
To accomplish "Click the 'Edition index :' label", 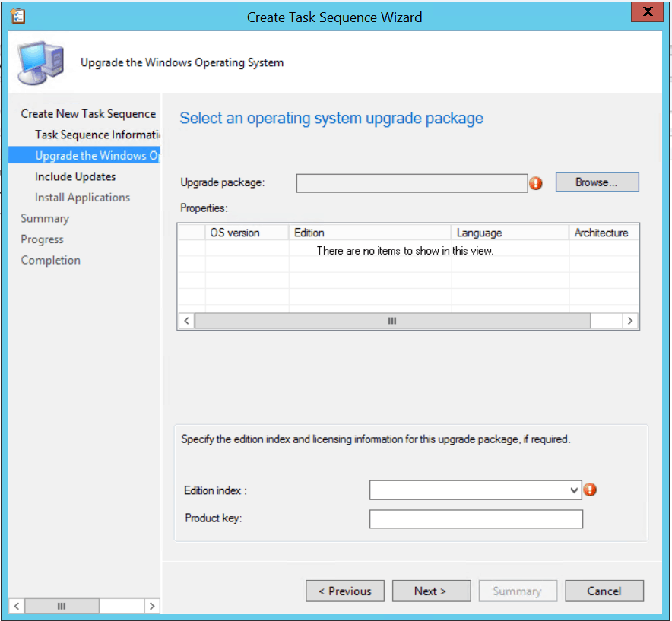I will [x=215, y=490].
